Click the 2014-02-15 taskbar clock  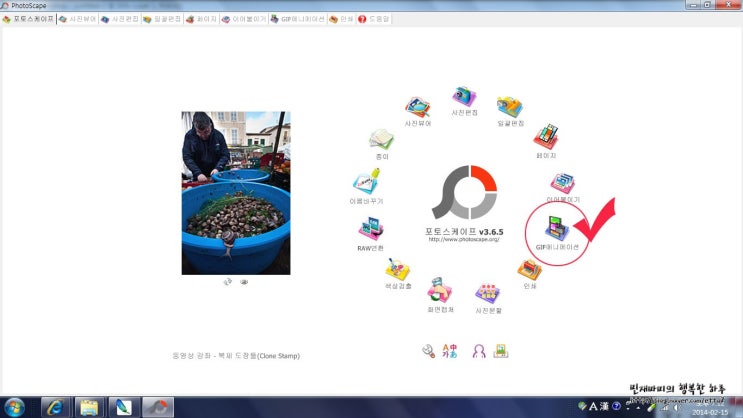coord(710,409)
